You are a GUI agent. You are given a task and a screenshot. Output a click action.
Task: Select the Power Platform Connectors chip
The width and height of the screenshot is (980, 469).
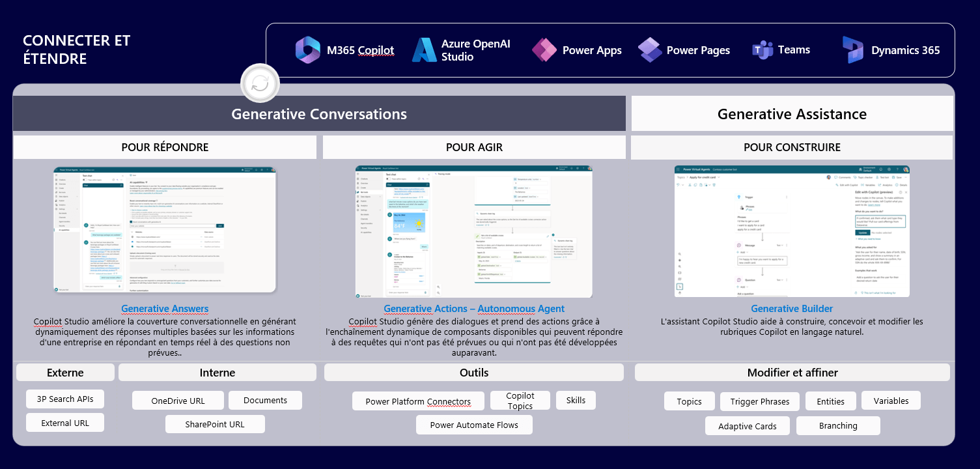coord(418,401)
